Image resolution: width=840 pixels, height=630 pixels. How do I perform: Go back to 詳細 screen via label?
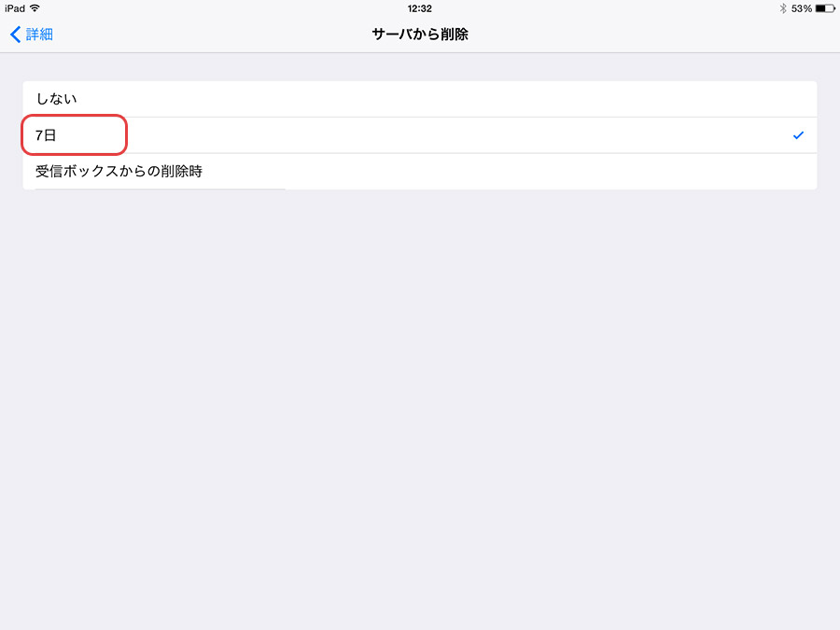39,35
